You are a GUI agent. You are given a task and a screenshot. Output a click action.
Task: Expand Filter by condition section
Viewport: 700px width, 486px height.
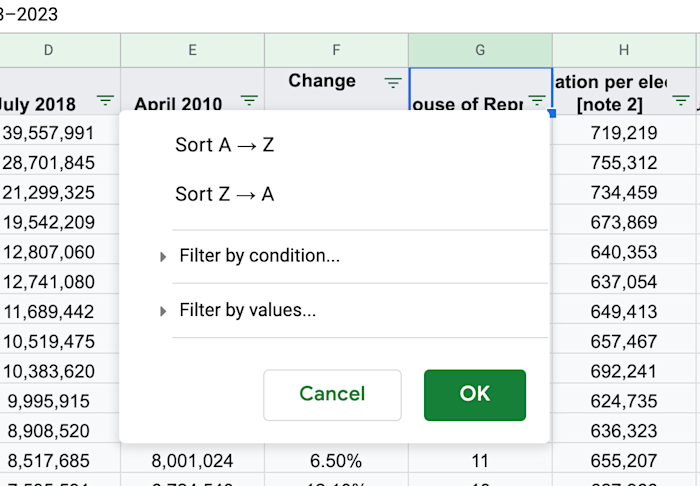259,256
